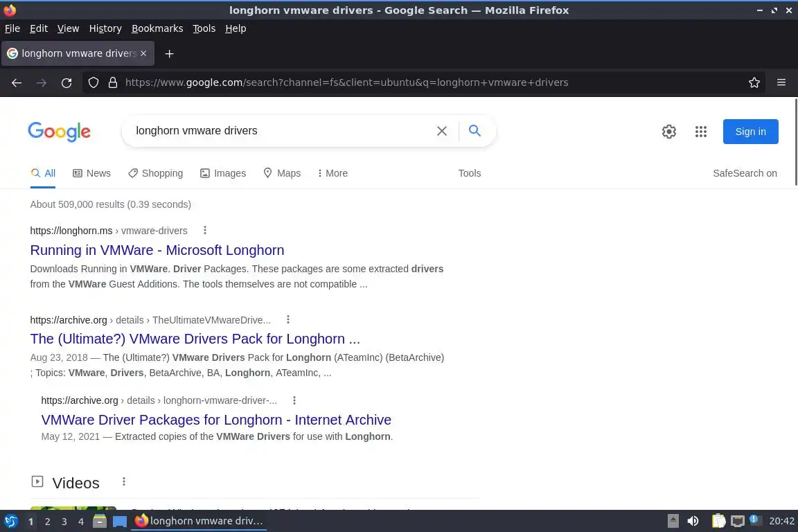Screen dimensions: 798x532
Task: Open the Help menu
Action: pyautogui.click(x=236, y=28)
